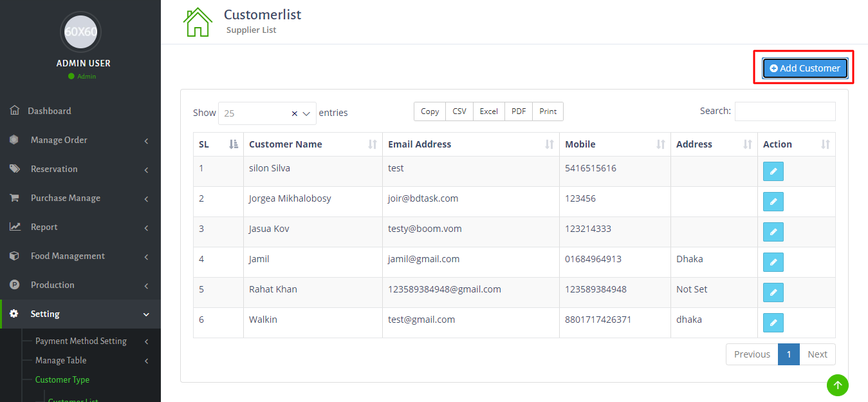Image resolution: width=868 pixels, height=402 pixels.
Task: Select Customer Type in the sidebar
Action: click(62, 379)
